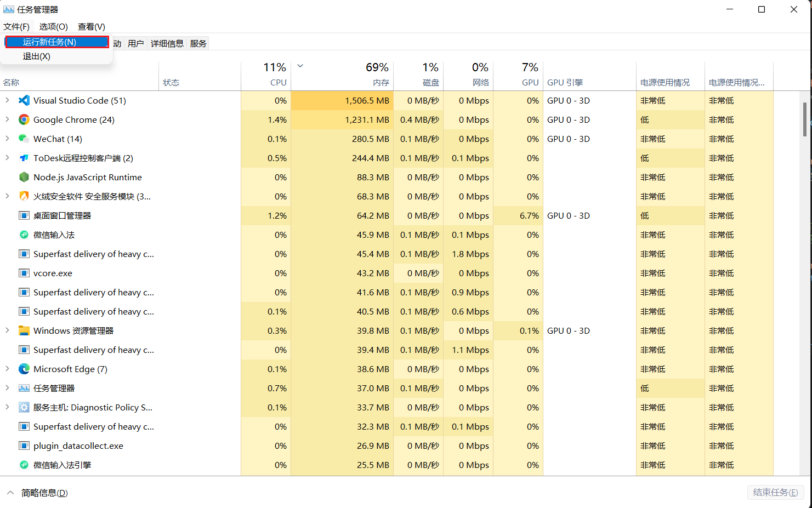Viewport: 812px width, 508px height.
Task: Select the plugin_datacollect.exe process icon
Action: click(x=24, y=446)
